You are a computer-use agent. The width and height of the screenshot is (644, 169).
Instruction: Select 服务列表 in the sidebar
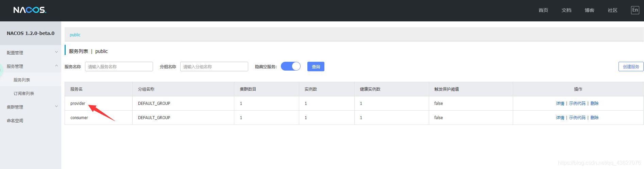(x=22, y=80)
